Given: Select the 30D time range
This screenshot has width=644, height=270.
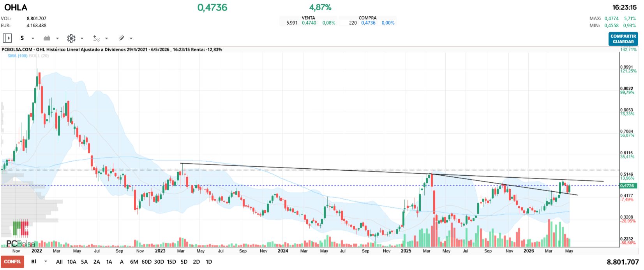Looking at the screenshot, I should pyautogui.click(x=159, y=262).
